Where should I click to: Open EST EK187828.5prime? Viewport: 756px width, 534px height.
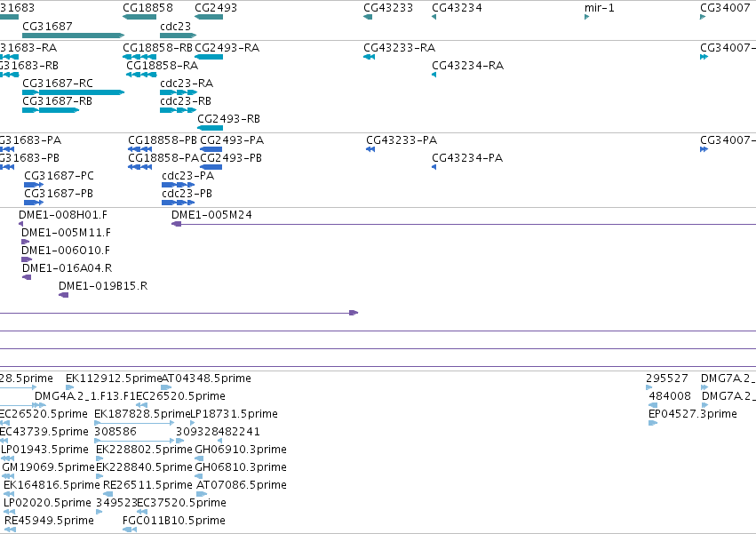point(142,414)
